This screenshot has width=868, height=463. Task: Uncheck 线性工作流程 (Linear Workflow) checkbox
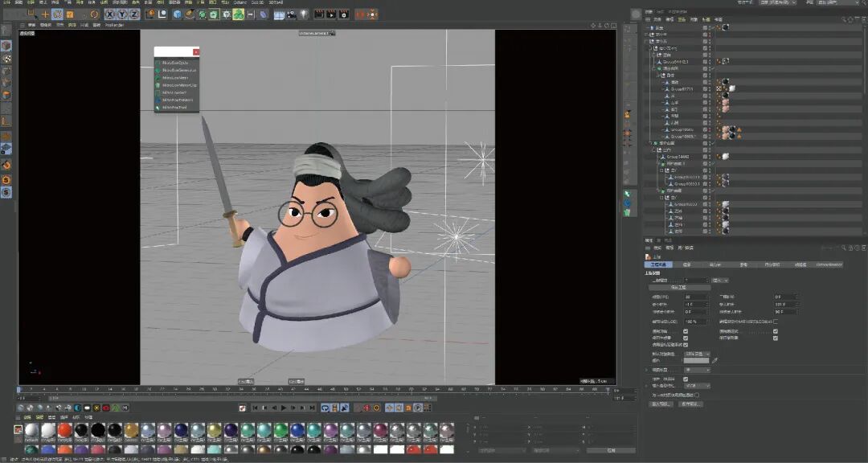[x=686, y=379]
